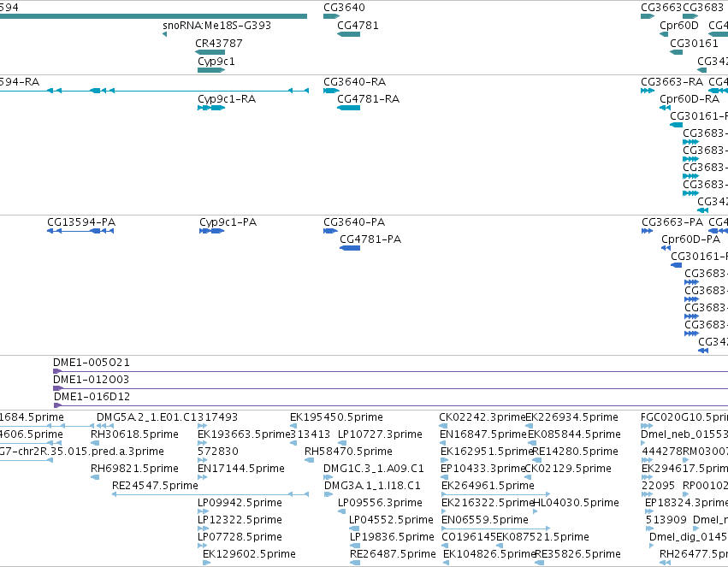Select EST RE26487.5prime
Screen dimensions: 728x567
point(394,554)
